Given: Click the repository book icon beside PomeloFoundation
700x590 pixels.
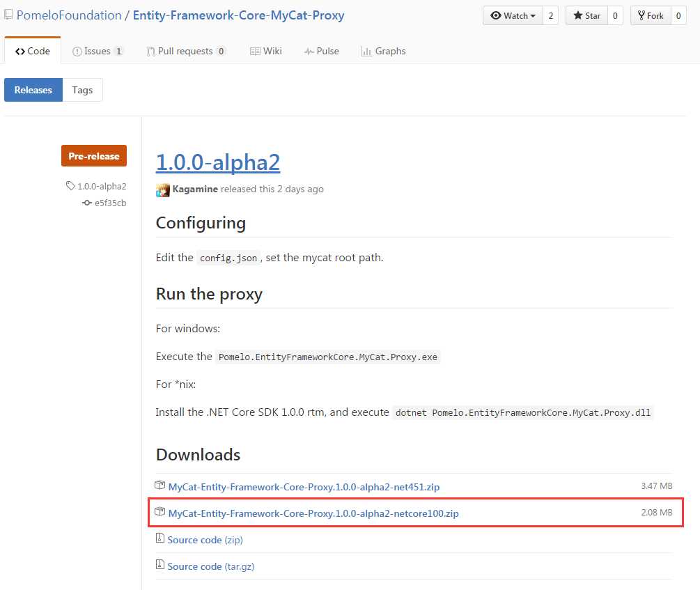Looking at the screenshot, I should pos(8,15).
